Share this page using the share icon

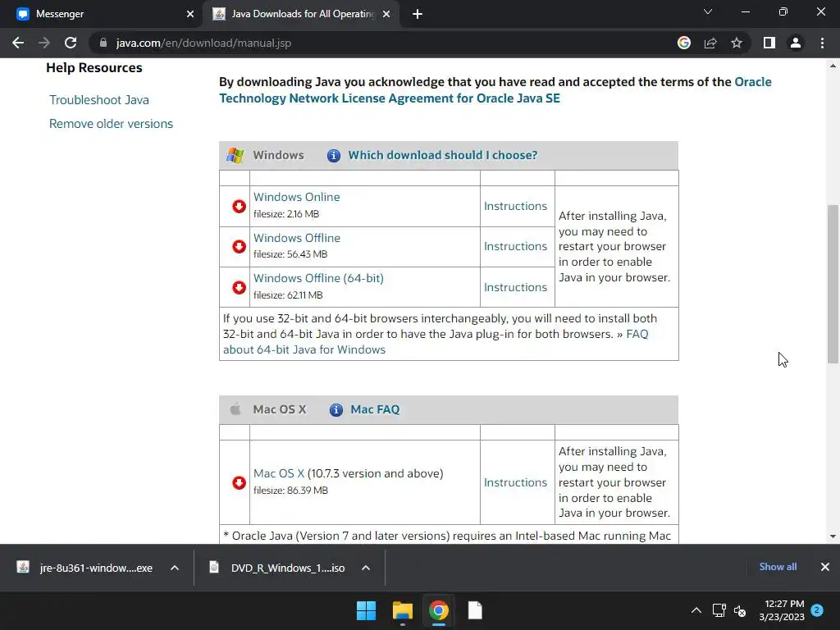tap(710, 43)
